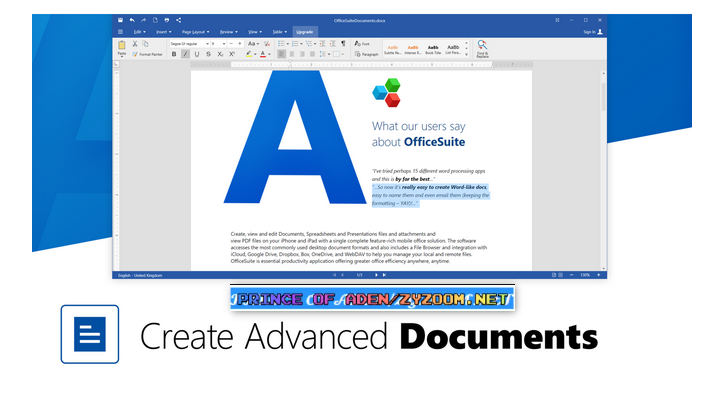Click Sign In
This screenshot has height=394, width=709.
pyautogui.click(x=592, y=32)
